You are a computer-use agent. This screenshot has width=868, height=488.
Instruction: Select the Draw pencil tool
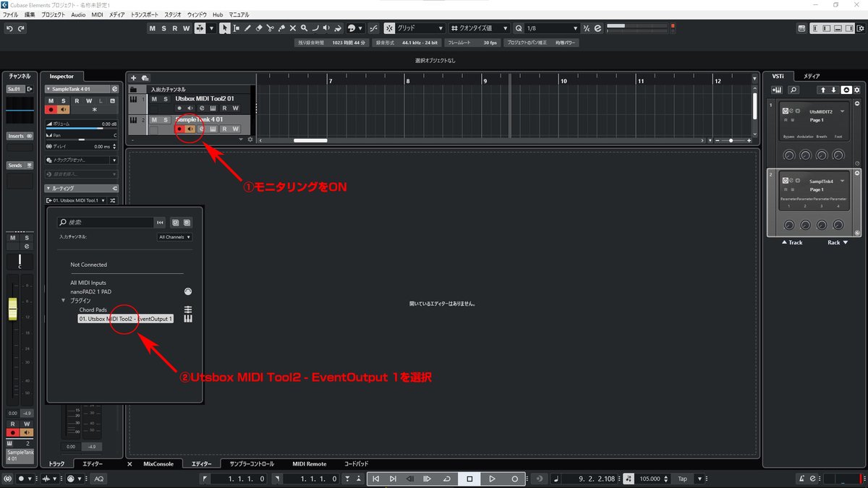click(247, 28)
